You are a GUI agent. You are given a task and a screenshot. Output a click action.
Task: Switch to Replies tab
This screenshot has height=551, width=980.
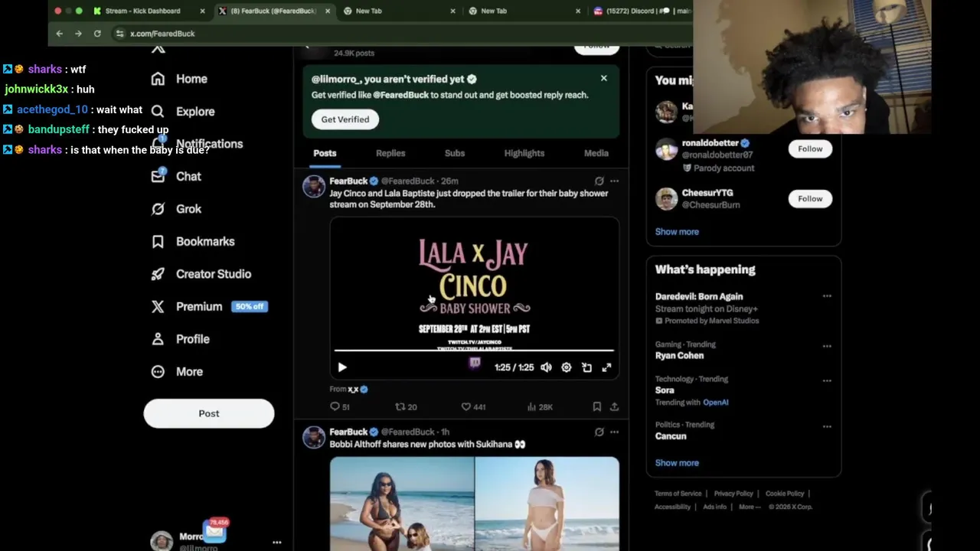pyautogui.click(x=390, y=153)
